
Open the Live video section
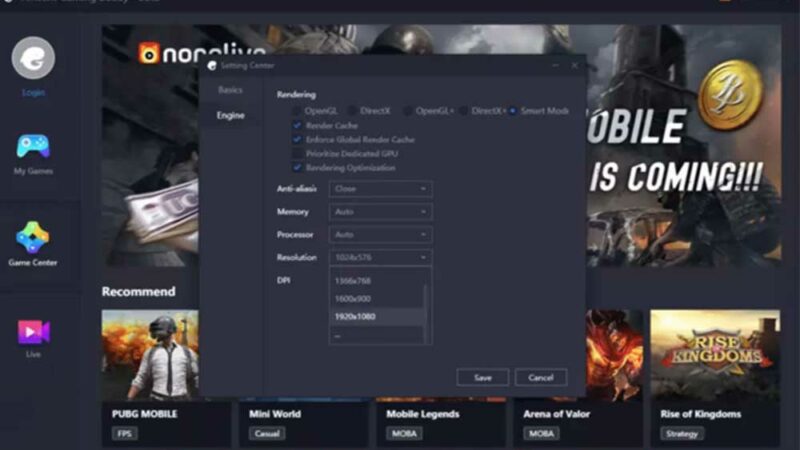tap(33, 338)
